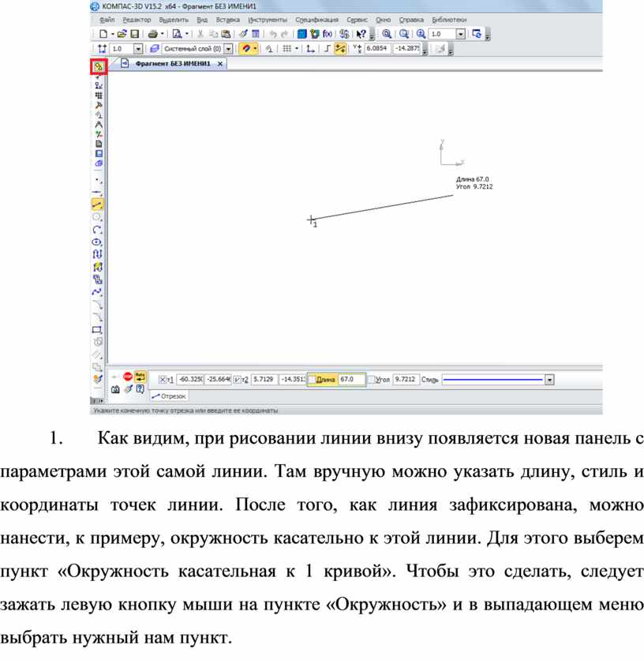Open the Стиль line style dropdown
This screenshot has width=644, height=660.
[549, 380]
